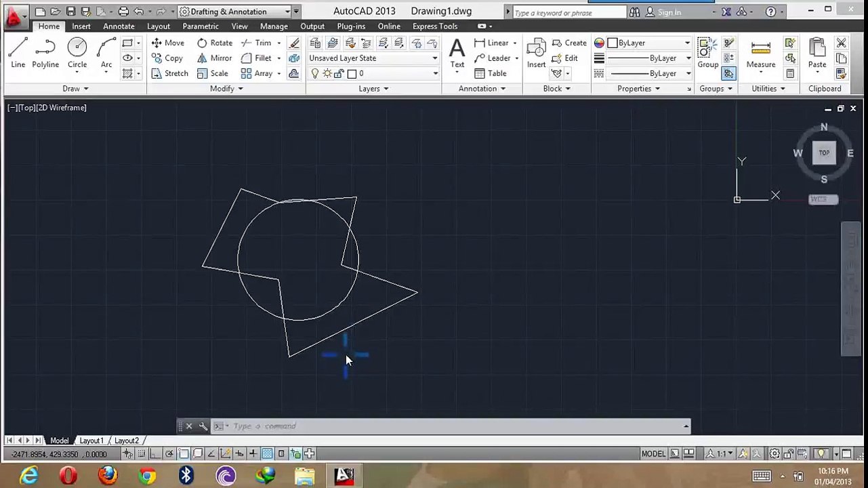Screen dimensions: 868x488
Task: Click the Trim tool
Action: [x=256, y=43]
